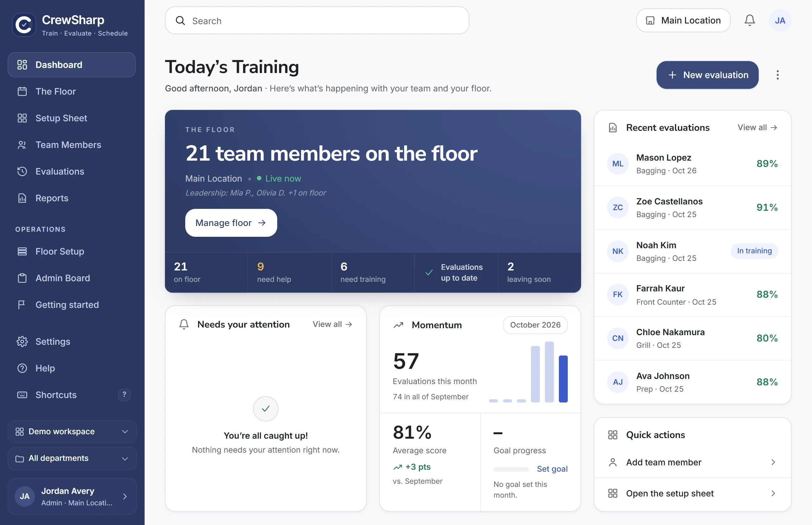Viewport: 812px width, 525px height.
Task: Go to The Floor page
Action: [72, 91]
